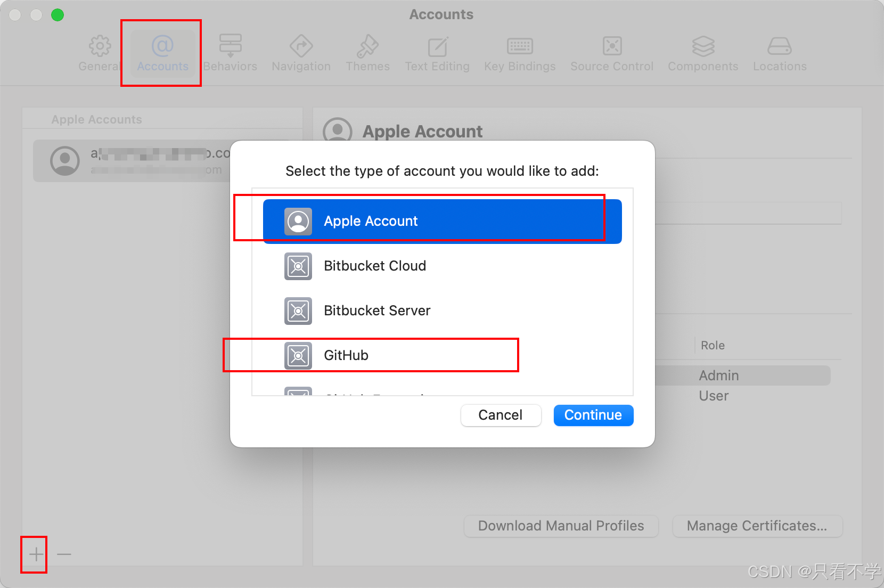The image size is (884, 588).
Task: Open Manage Certificates dialog
Action: (757, 526)
